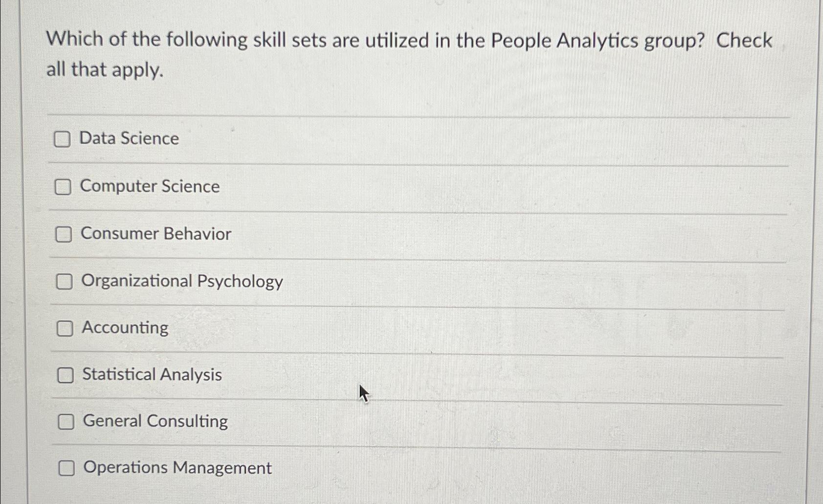Select the General Consulting answer option
This screenshot has height=504, width=823.
pyautogui.click(x=154, y=421)
